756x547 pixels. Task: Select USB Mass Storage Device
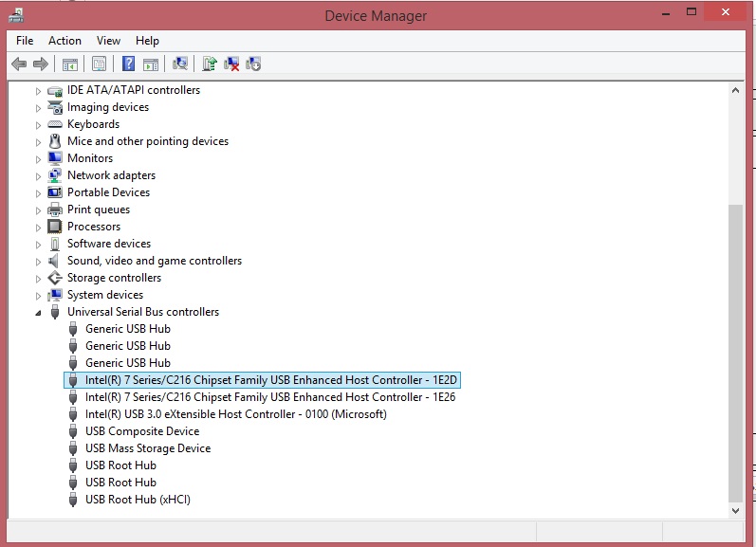[x=147, y=448]
